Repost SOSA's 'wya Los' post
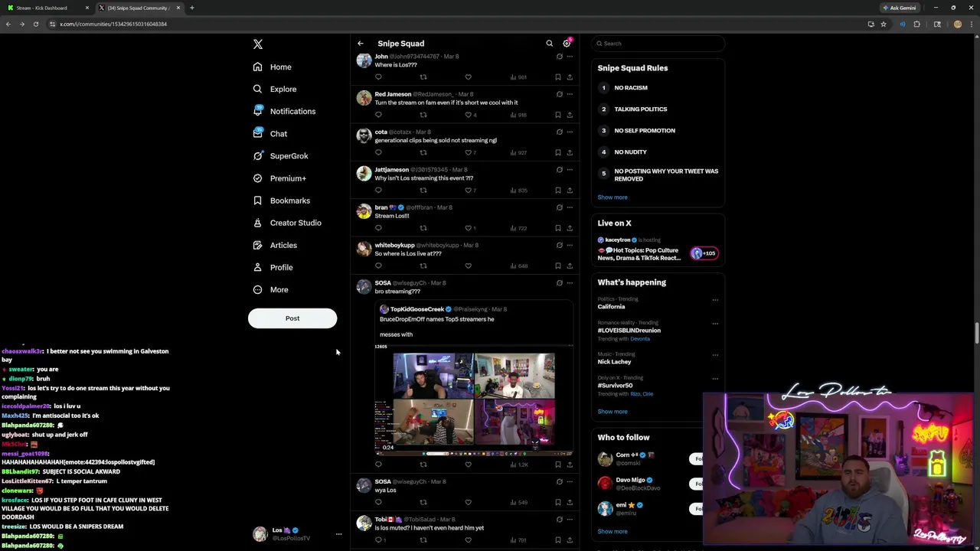Image resolution: width=980 pixels, height=551 pixels. point(423,502)
